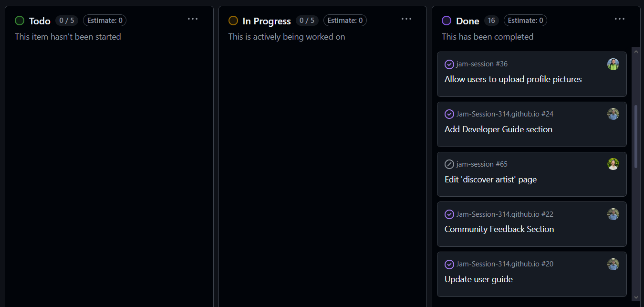
Task: Open 'Allow users to upload profile pictures' issue
Action: (513, 79)
